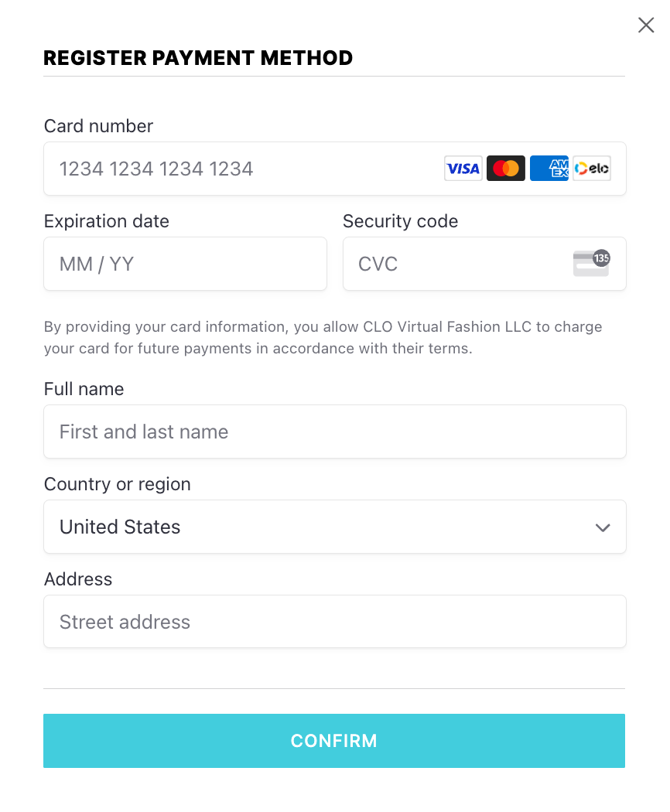Click the Security code label
This screenshot has height=812, width=670.
[x=401, y=221]
